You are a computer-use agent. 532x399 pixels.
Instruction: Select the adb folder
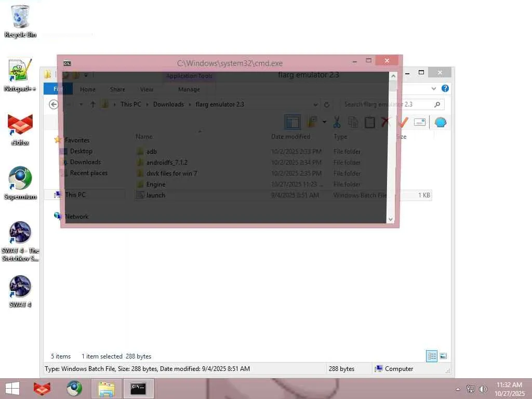pos(151,152)
